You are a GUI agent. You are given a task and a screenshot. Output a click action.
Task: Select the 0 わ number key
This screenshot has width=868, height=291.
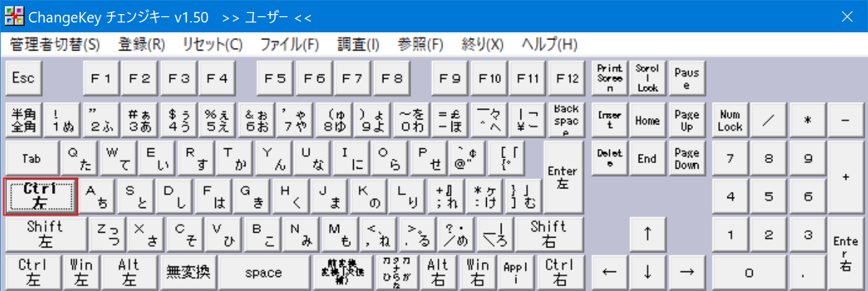click(411, 121)
